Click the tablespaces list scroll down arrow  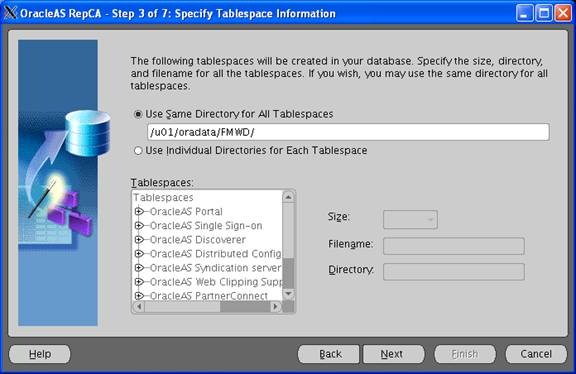[288, 294]
